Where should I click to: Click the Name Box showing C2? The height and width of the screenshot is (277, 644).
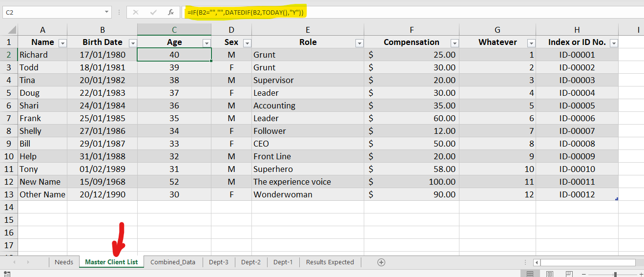pos(54,12)
